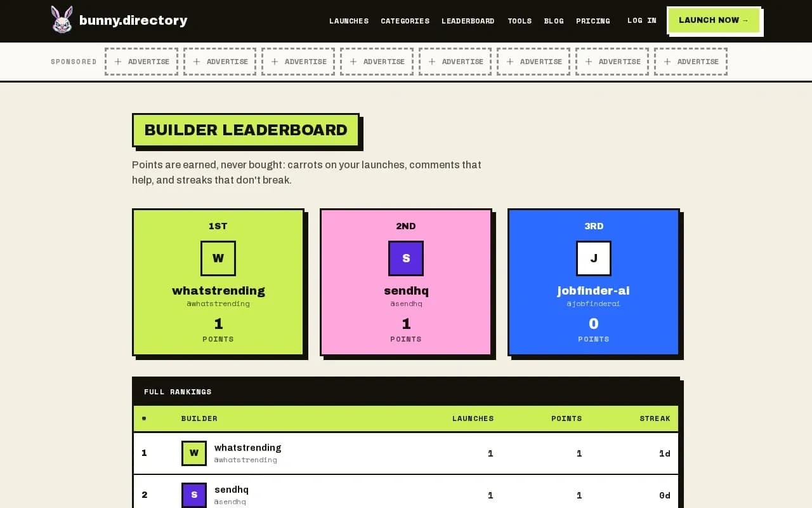This screenshot has height=508, width=812.
Task: Click the jobfinder-ai name in the 3rd place card
Action: click(594, 291)
